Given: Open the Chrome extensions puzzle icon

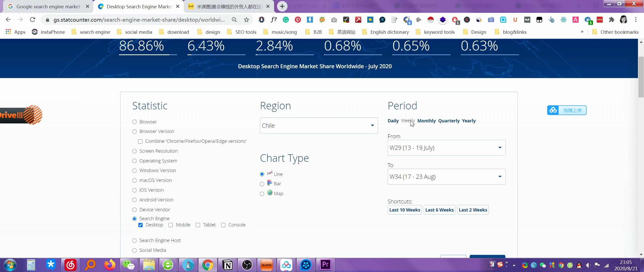Looking at the screenshot, I should (x=612, y=20).
